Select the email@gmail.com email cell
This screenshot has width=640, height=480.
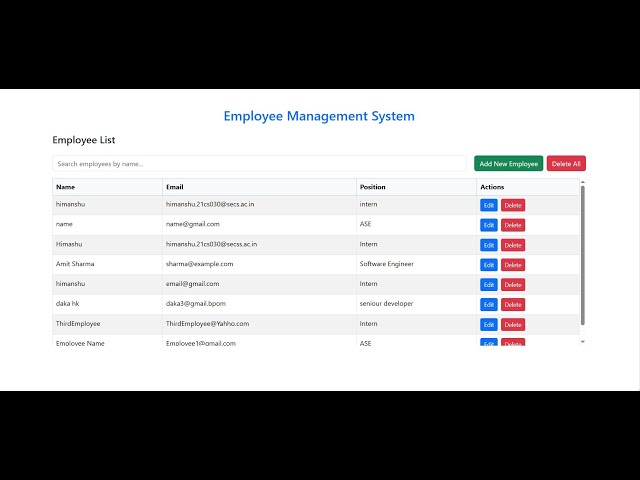coord(259,284)
